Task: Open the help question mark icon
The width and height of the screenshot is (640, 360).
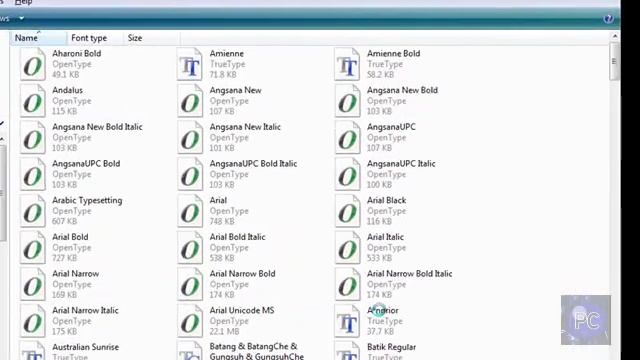Action: [x=608, y=19]
